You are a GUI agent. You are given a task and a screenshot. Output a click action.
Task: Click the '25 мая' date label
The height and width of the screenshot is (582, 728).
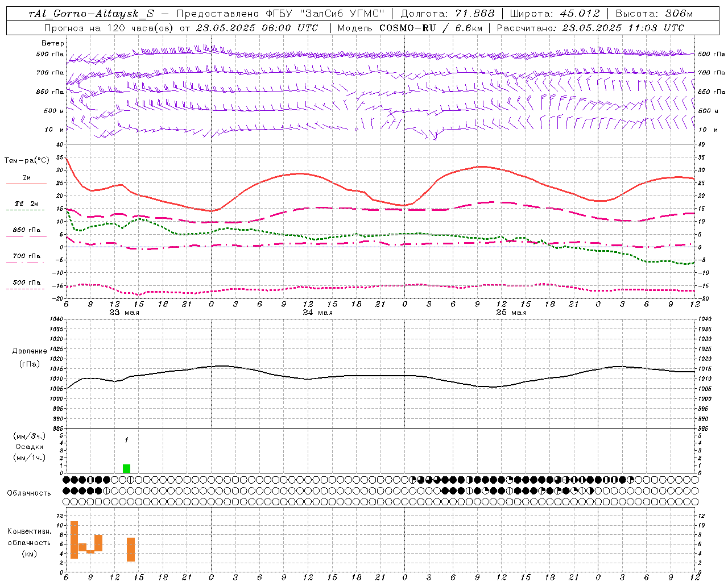coord(511,312)
